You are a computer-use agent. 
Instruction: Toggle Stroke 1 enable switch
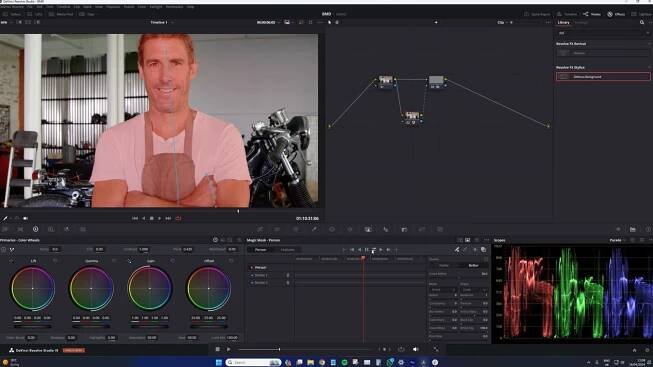(288, 275)
